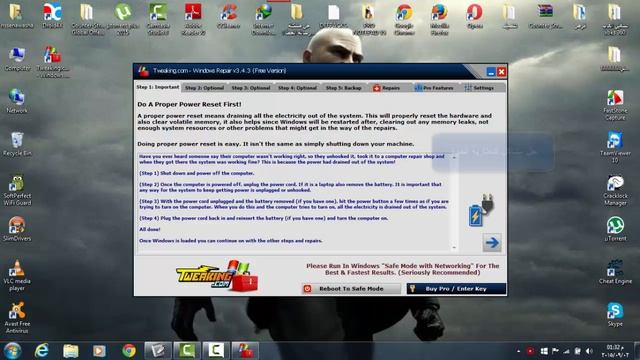
Task: Select the SlimDrivers desktop icon
Action: point(17,229)
